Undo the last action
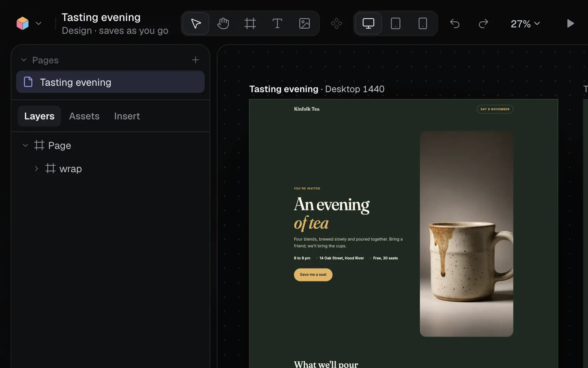The width and height of the screenshot is (588, 368). (455, 24)
